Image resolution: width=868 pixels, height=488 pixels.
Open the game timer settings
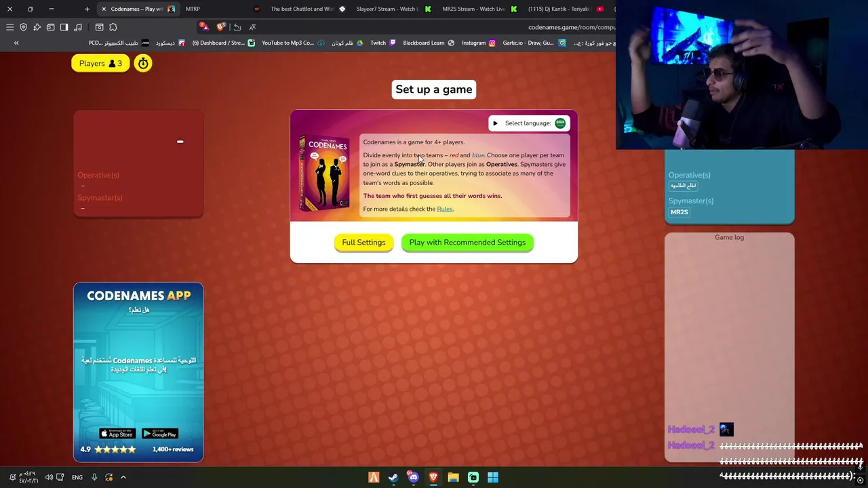[x=143, y=63]
